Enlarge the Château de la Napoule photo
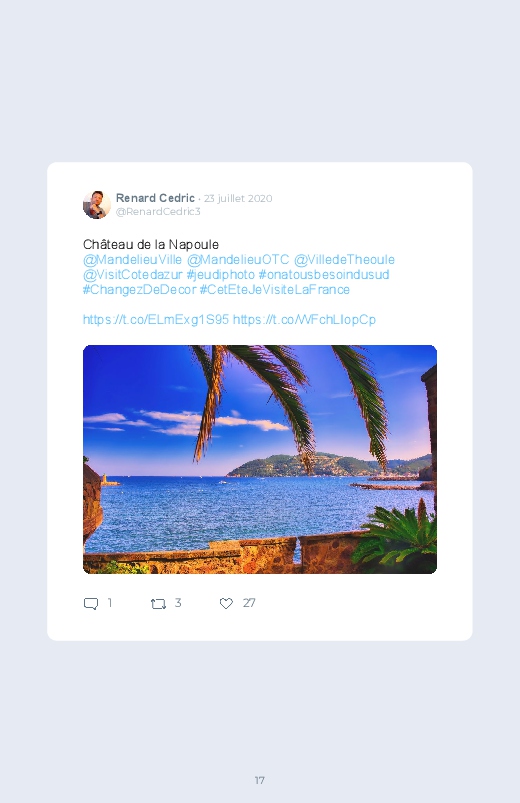 pyautogui.click(x=260, y=459)
